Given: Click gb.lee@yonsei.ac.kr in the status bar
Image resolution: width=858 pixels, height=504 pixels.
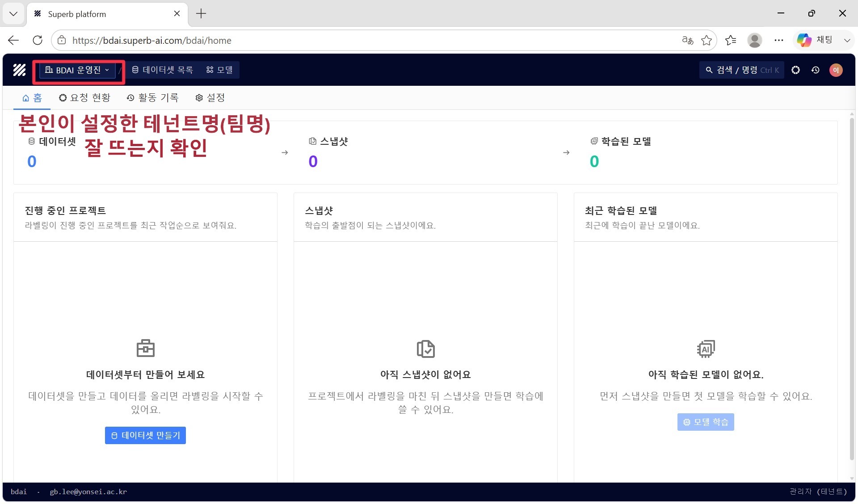Looking at the screenshot, I should [x=88, y=491].
